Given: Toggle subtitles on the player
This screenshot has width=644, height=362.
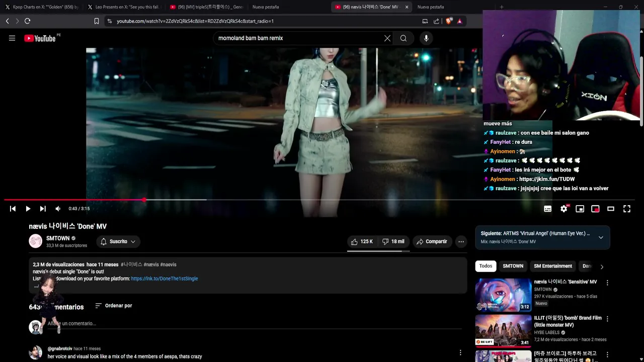Looking at the screenshot, I should point(548,209).
